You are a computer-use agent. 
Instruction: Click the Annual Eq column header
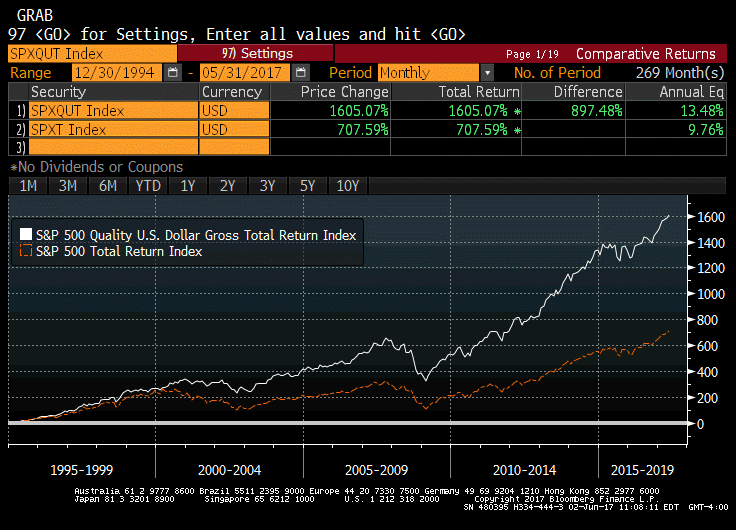[x=690, y=91]
